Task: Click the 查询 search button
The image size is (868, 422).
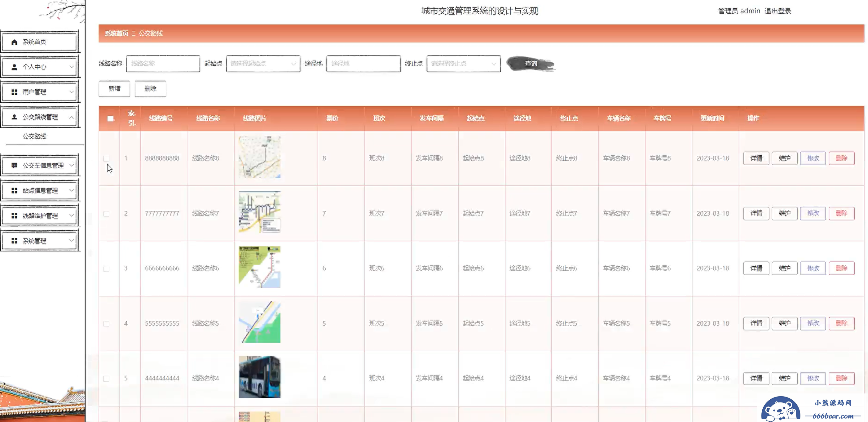Action: 531,64
